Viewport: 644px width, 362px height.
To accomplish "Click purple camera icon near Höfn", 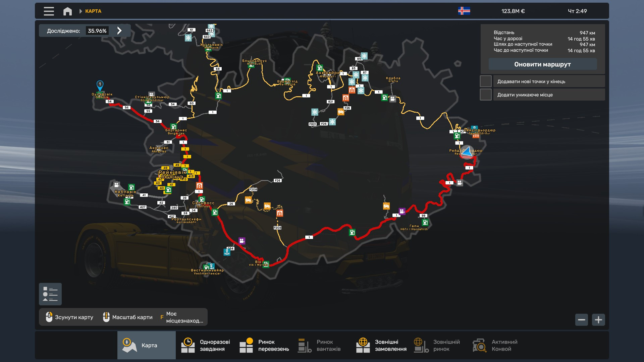I will click(402, 211).
